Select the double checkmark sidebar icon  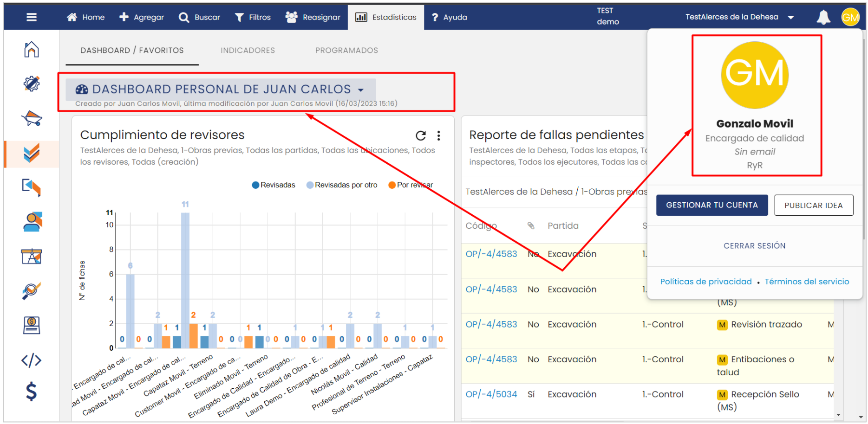pyautogui.click(x=32, y=153)
